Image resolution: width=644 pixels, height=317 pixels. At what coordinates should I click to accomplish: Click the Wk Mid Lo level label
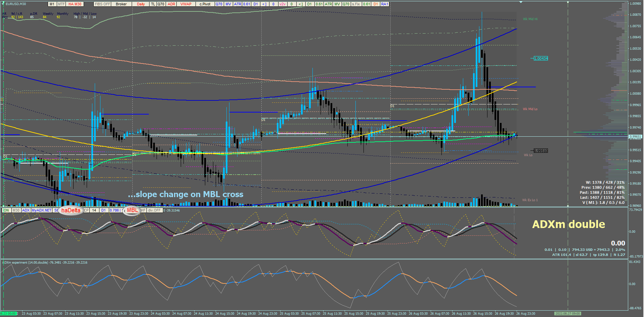530,109
